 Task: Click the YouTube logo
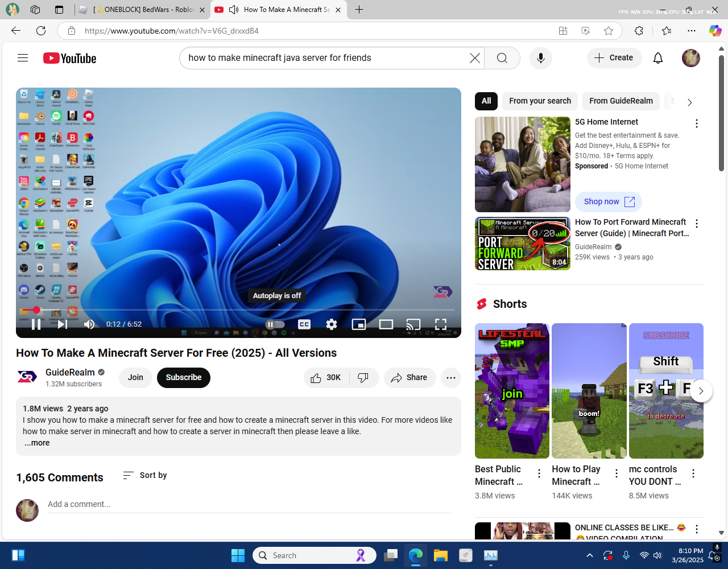pyautogui.click(x=69, y=58)
